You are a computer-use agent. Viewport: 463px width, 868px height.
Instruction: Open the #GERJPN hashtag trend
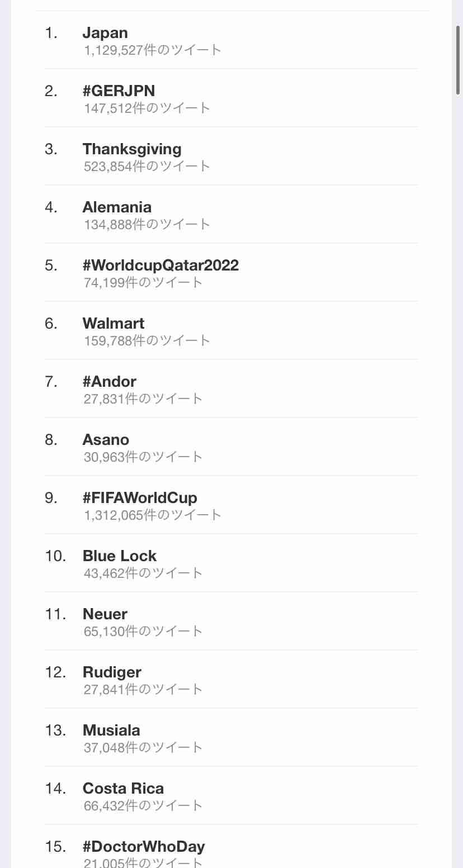click(x=119, y=91)
